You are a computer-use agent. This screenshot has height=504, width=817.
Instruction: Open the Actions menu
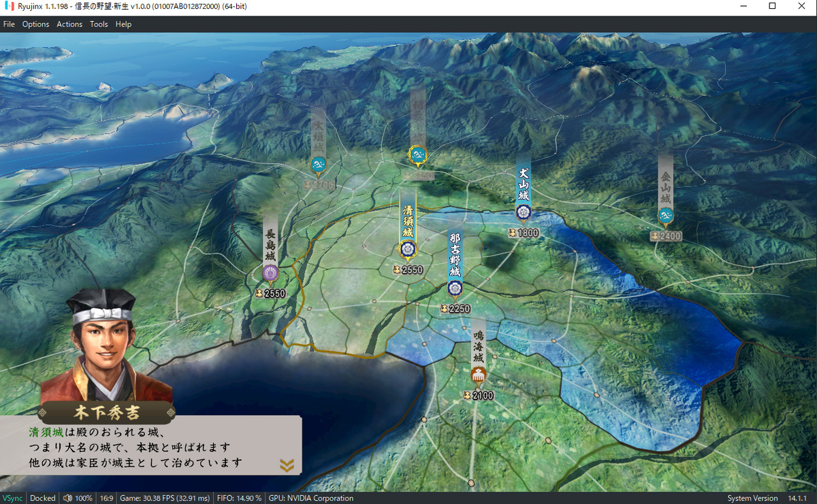[69, 24]
